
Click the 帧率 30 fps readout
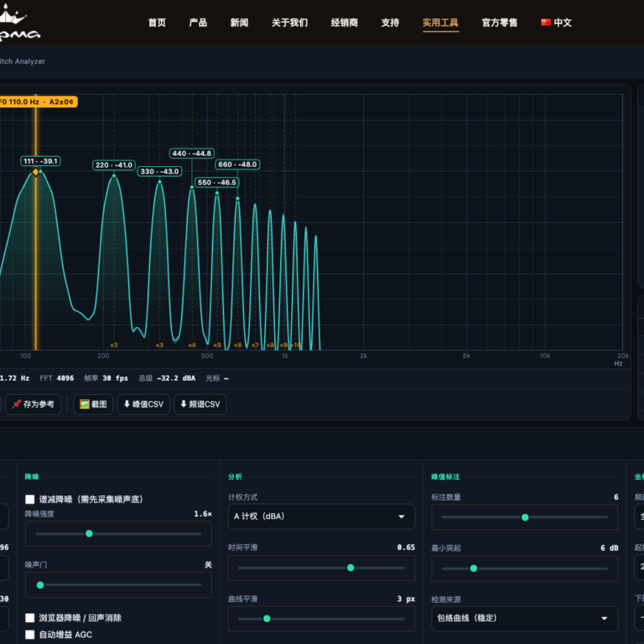[x=106, y=378]
